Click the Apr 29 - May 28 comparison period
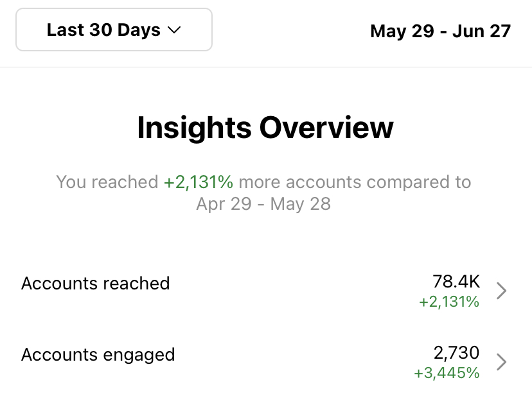532x412 pixels. [263, 204]
